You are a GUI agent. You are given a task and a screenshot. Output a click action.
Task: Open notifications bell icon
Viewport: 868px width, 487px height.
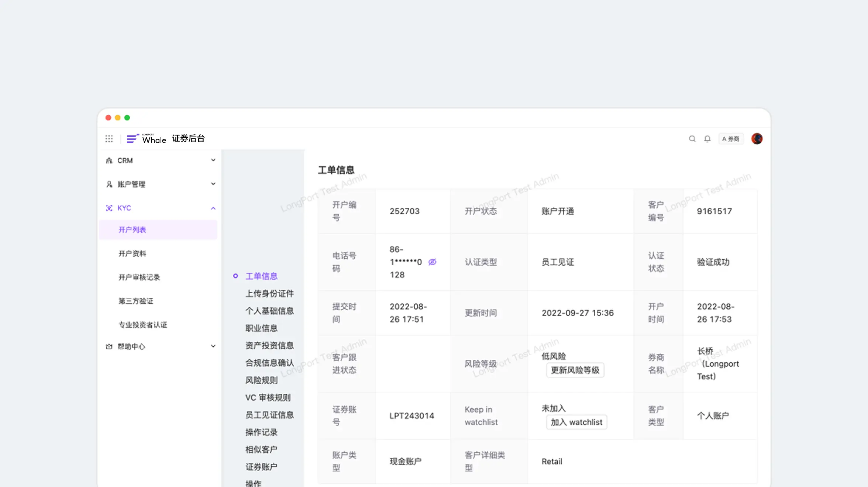(707, 139)
